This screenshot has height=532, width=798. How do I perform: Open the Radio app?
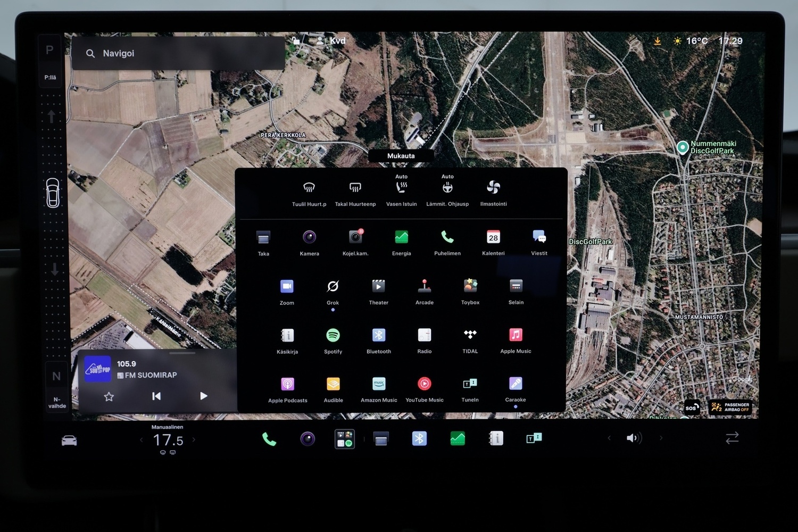[x=425, y=335]
